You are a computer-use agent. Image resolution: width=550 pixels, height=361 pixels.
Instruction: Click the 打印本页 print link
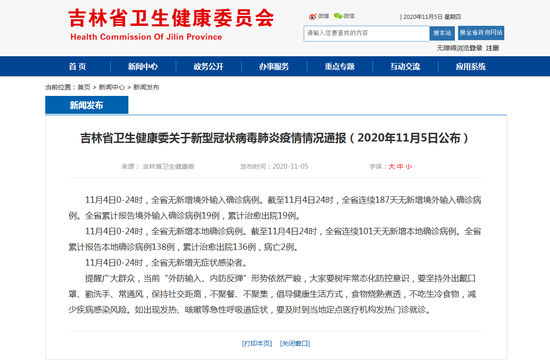coord(257,343)
